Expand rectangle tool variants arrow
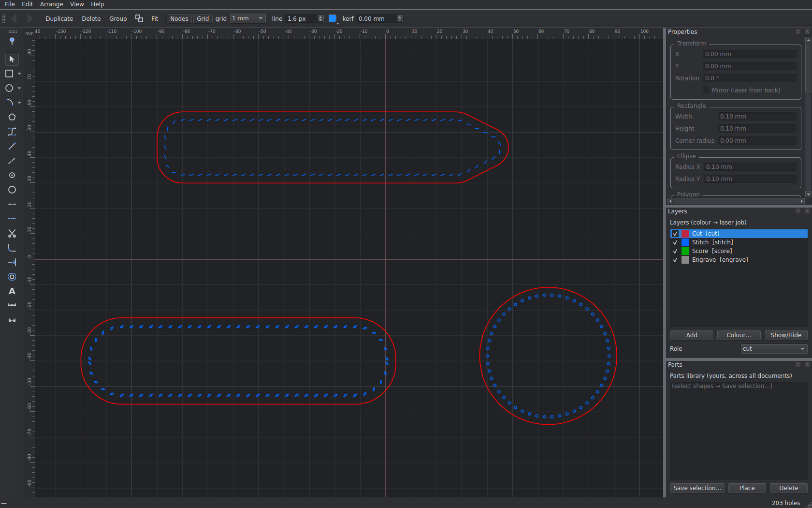 pos(19,74)
